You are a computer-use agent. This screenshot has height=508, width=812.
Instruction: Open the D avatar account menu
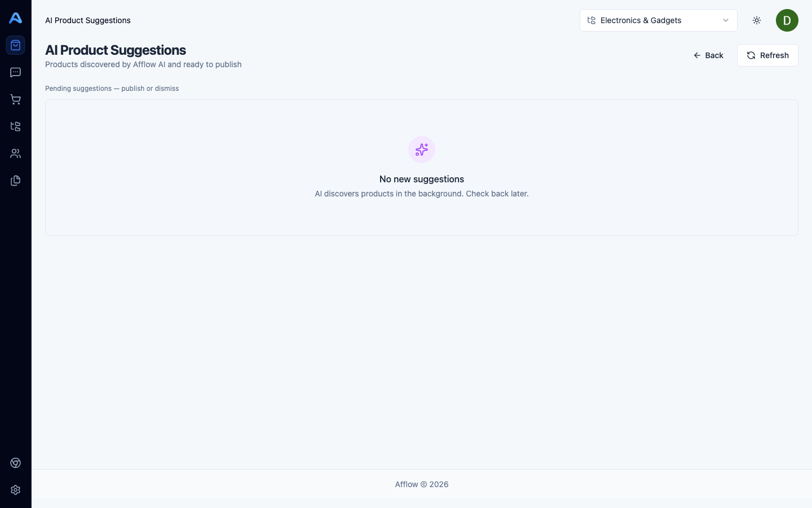click(787, 20)
